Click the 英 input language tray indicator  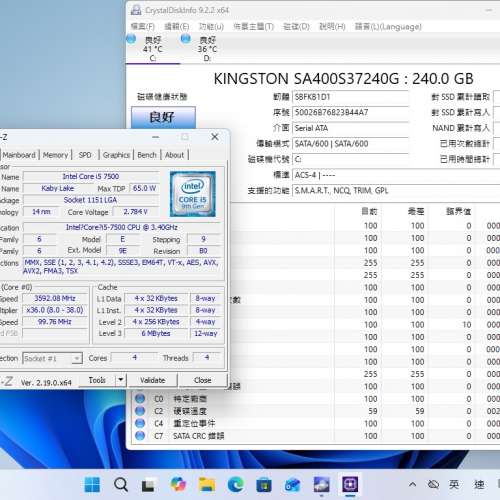click(x=454, y=484)
